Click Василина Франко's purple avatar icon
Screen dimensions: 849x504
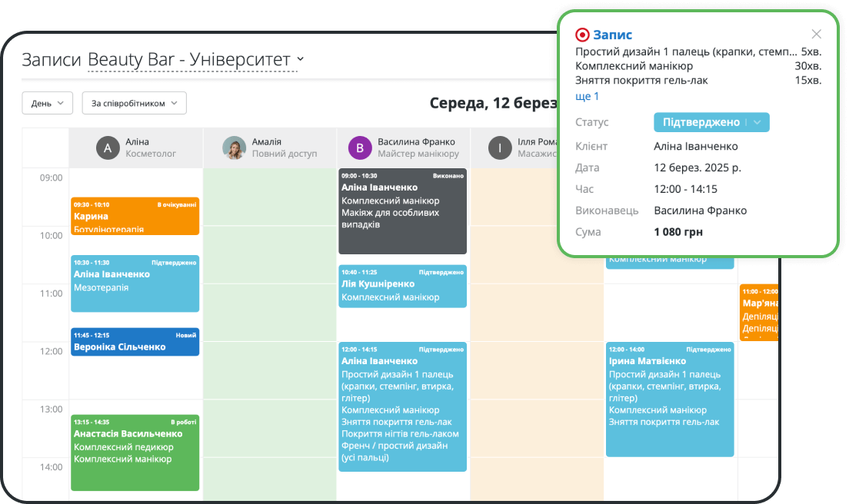click(360, 148)
